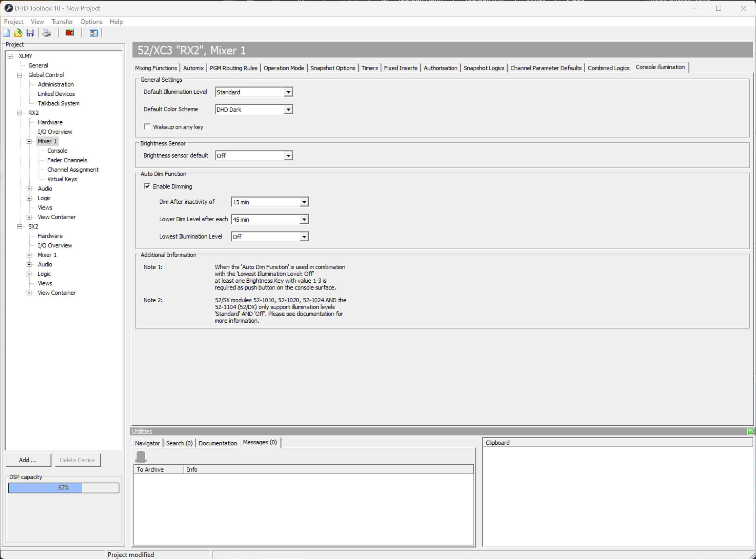Uncheck the Enable Dimming checkbox
Viewport: 756px width, 559px height.
pos(147,186)
